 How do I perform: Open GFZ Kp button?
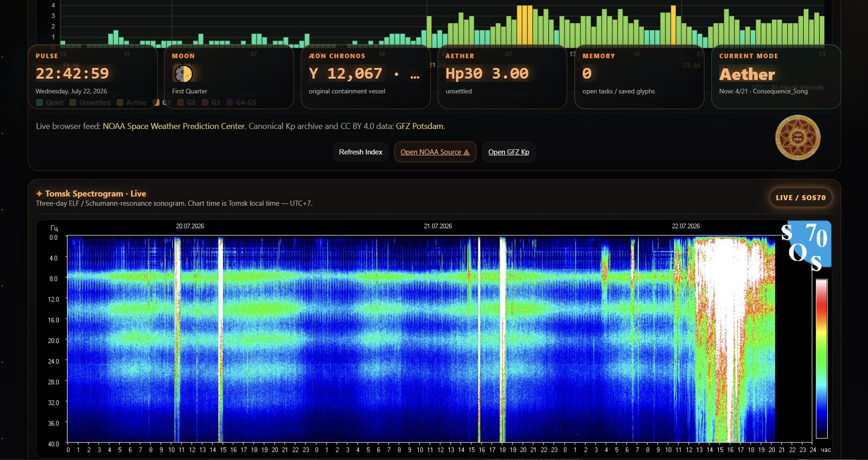[508, 152]
